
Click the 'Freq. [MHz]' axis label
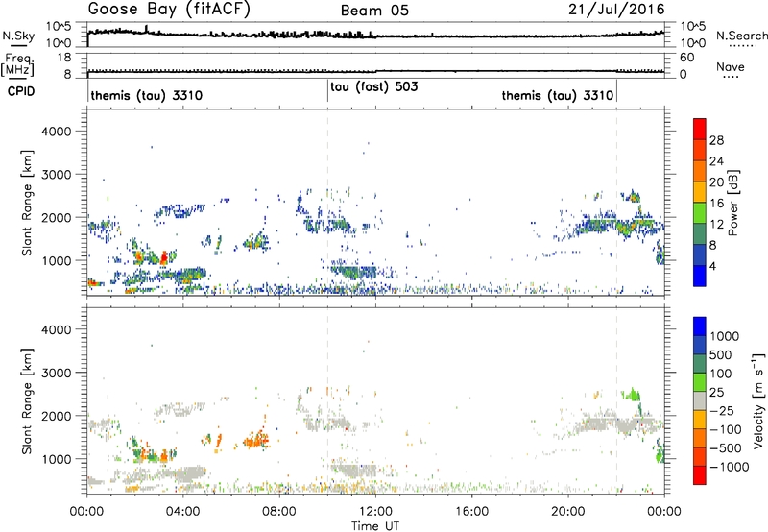(17, 64)
